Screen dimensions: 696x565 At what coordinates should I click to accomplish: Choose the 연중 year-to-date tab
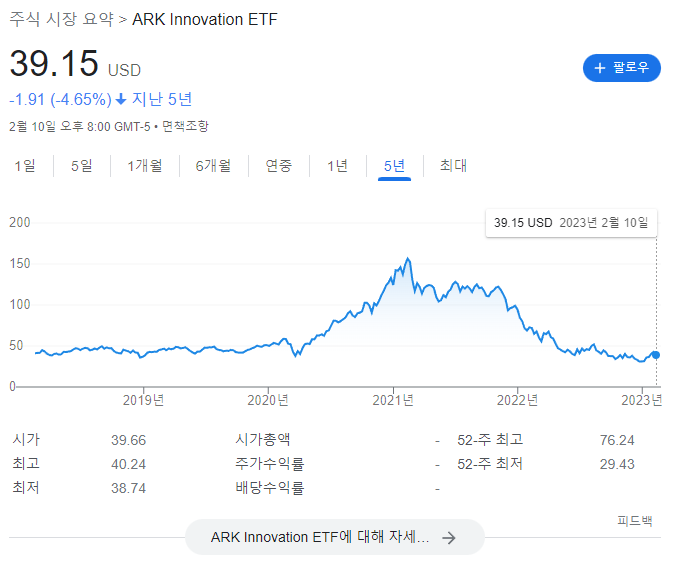(279, 166)
